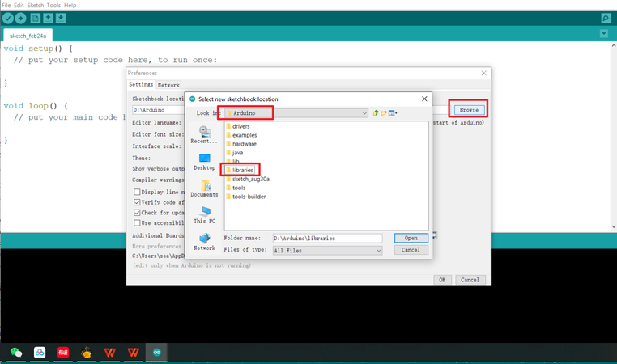Click the preferences.txt path link
The width and height of the screenshot is (617, 364).
click(x=158, y=256)
